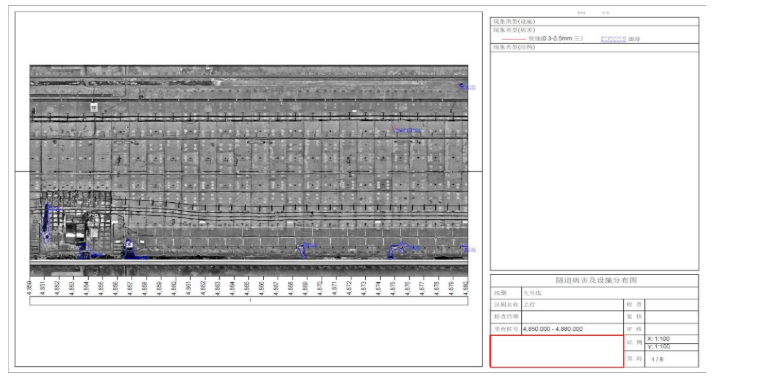Click the empty red-bordered box in title block
This screenshot has width=765, height=383.
click(557, 351)
